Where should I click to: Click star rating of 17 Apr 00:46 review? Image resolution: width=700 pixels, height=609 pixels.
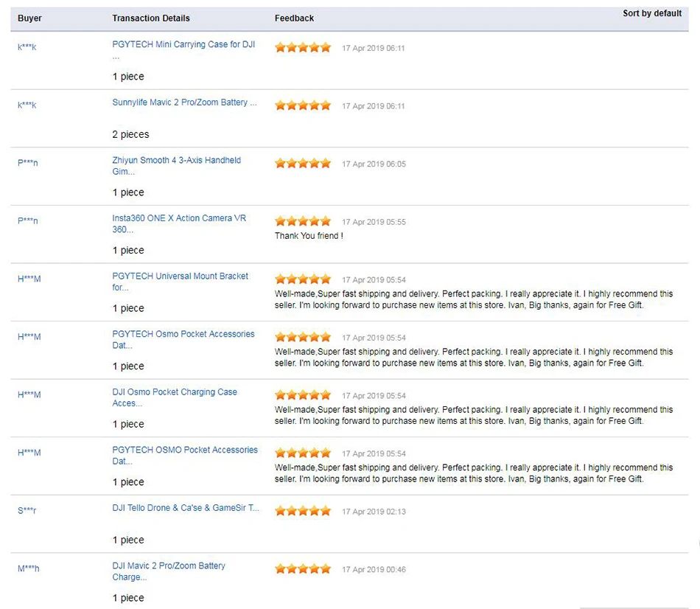[x=303, y=568]
